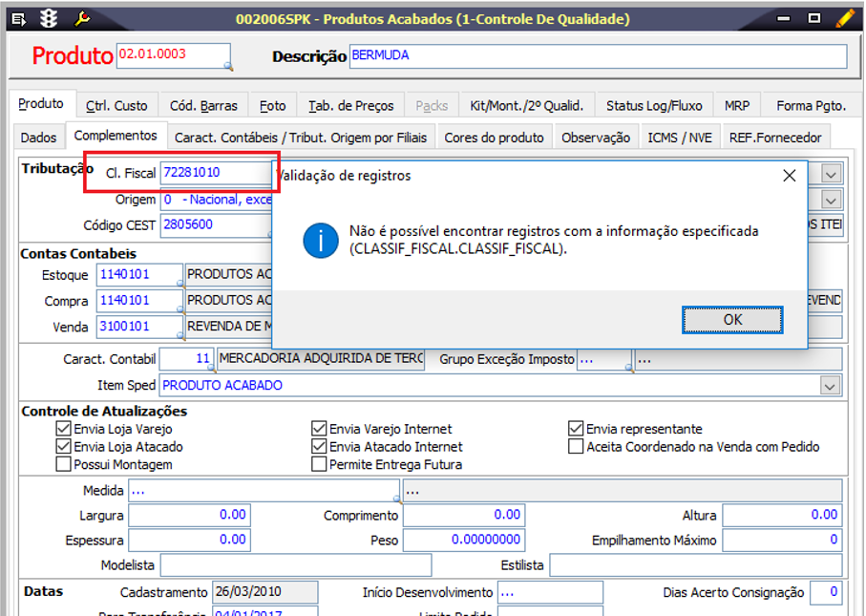The width and height of the screenshot is (866, 616).
Task: Click the traffic light icon in title bar
Action: (49, 18)
